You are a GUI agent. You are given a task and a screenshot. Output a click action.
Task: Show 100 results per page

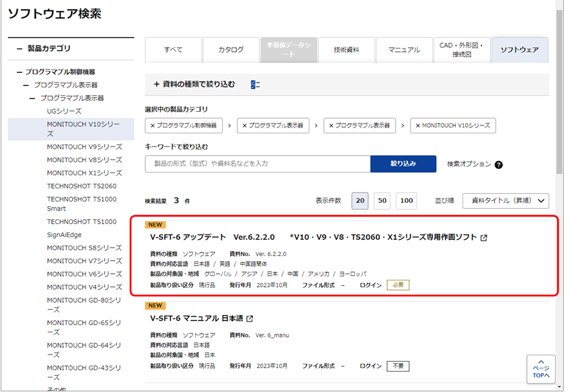tap(406, 201)
